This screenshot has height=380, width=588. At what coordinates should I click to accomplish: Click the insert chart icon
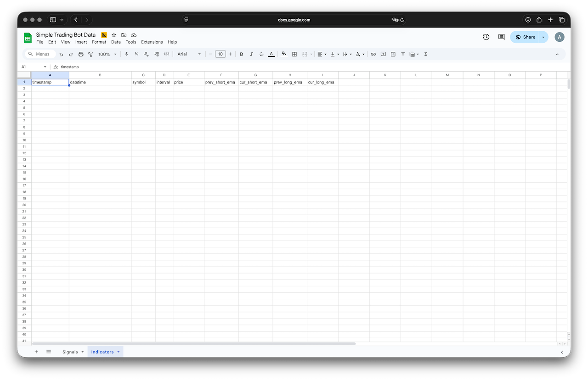(393, 54)
